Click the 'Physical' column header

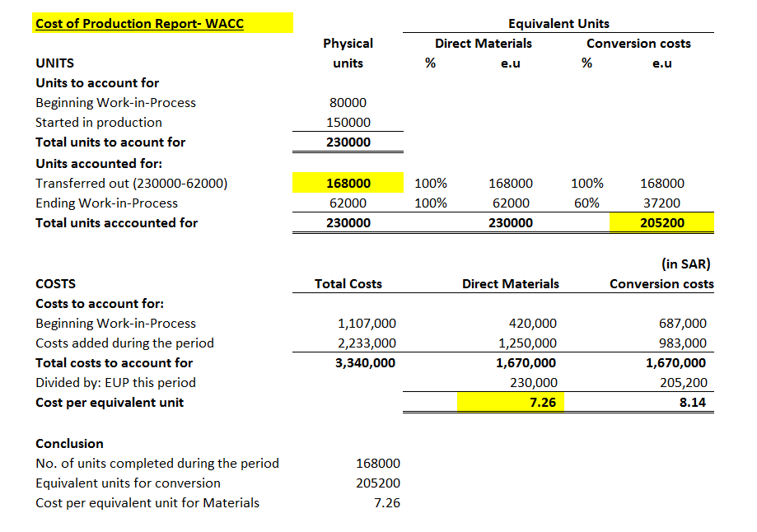pos(348,44)
